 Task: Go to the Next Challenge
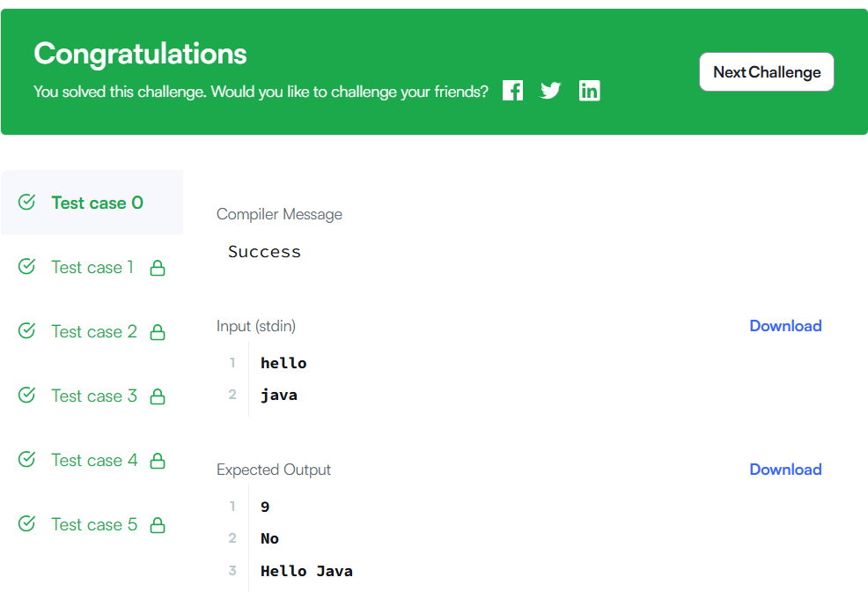coord(766,72)
